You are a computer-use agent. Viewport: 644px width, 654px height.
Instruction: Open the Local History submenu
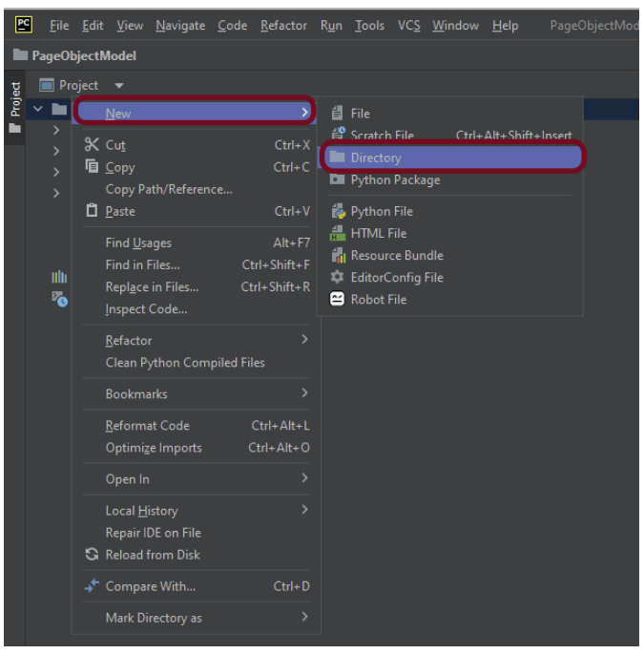[x=197, y=510]
